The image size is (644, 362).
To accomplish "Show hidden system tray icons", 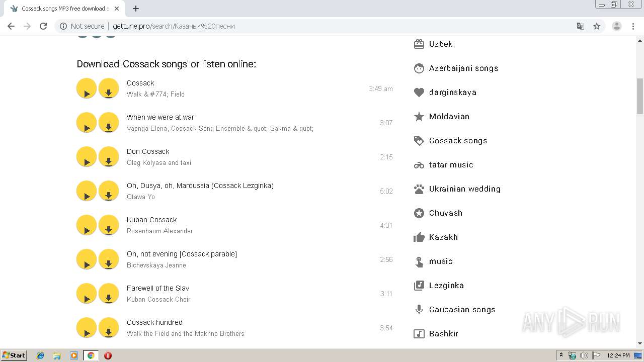I will click(x=561, y=355).
